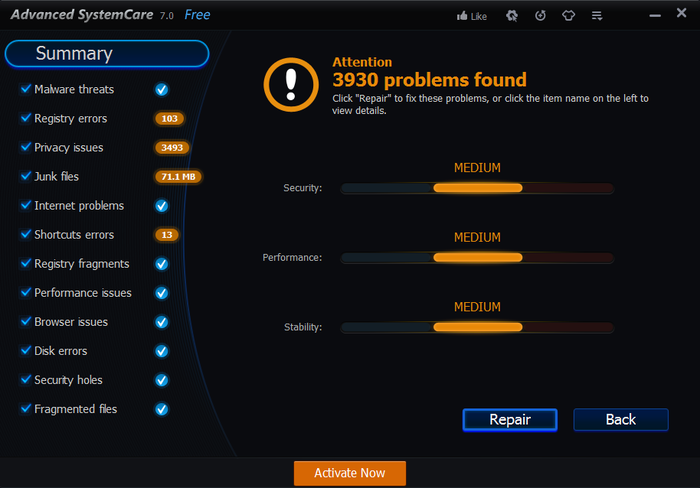700x488 pixels.
Task: Click the 'Attention' label
Action: point(362,62)
